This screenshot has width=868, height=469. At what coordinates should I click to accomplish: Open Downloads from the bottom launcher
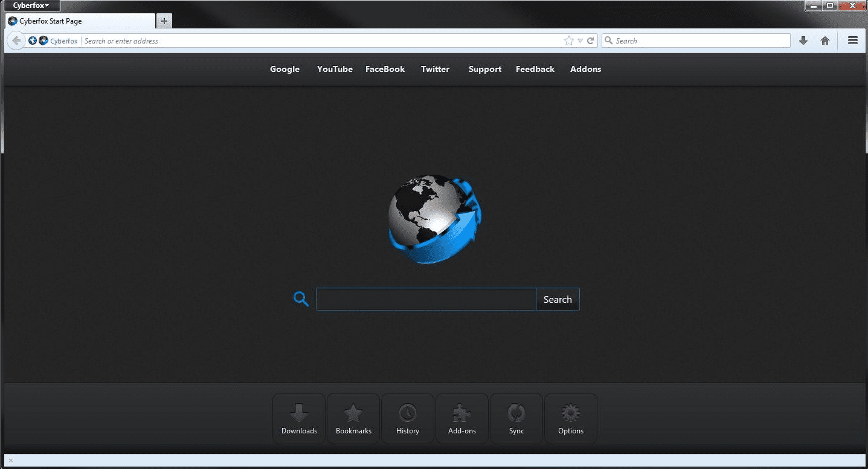pos(299,418)
